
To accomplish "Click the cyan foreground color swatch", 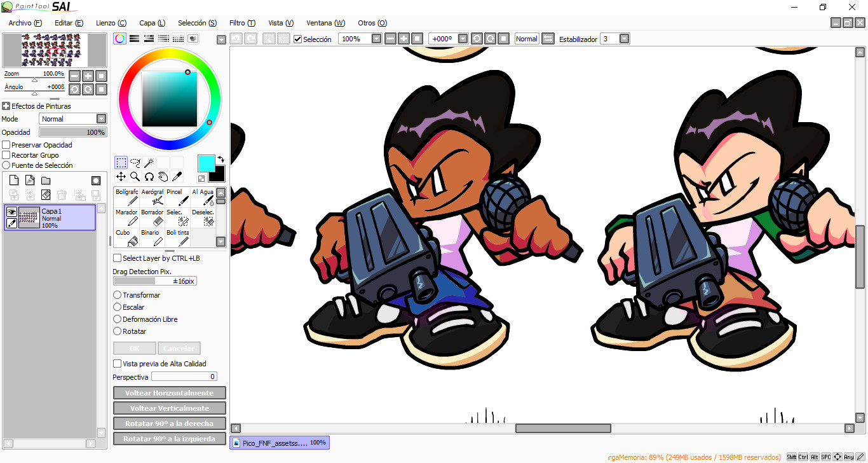I will [x=206, y=163].
